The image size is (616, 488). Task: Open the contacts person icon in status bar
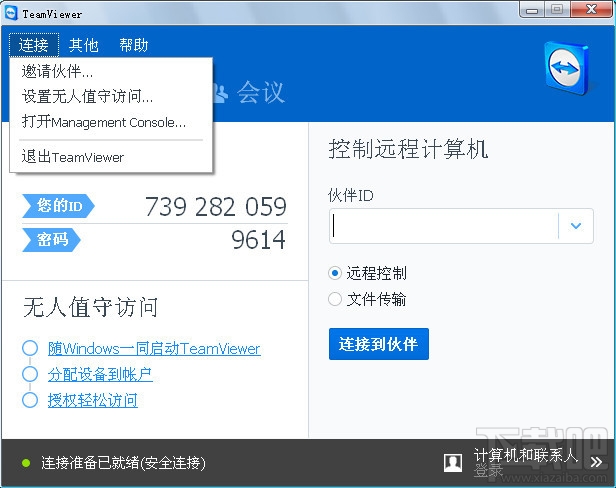(x=453, y=462)
